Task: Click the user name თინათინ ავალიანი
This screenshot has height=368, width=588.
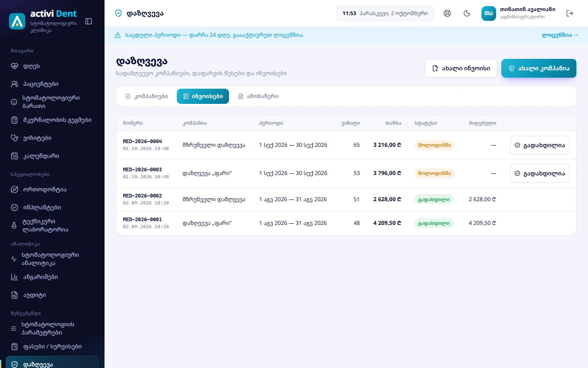Action: coord(528,9)
